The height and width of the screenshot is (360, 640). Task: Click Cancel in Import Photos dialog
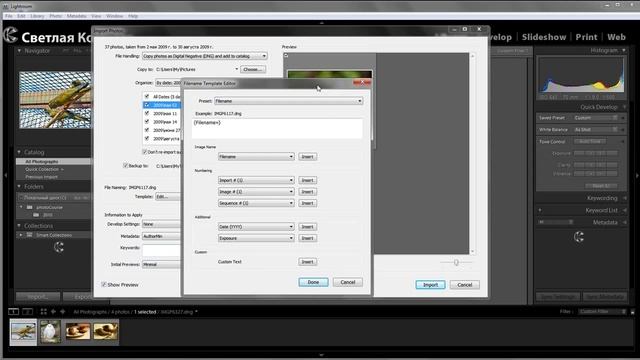464,285
